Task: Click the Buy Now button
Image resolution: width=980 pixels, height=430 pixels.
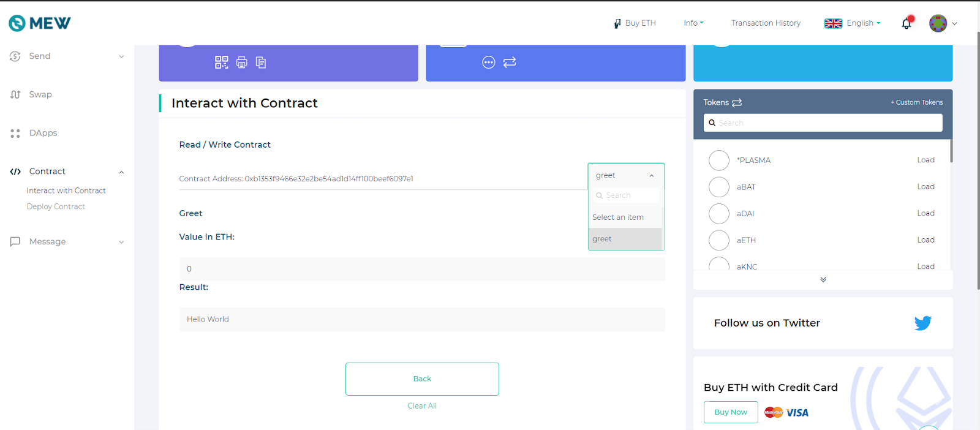Action: (x=731, y=412)
